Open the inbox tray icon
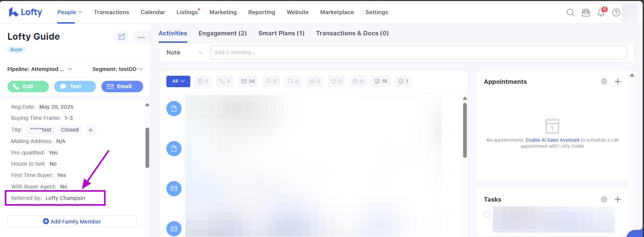644x237 pixels. pyautogui.click(x=586, y=12)
